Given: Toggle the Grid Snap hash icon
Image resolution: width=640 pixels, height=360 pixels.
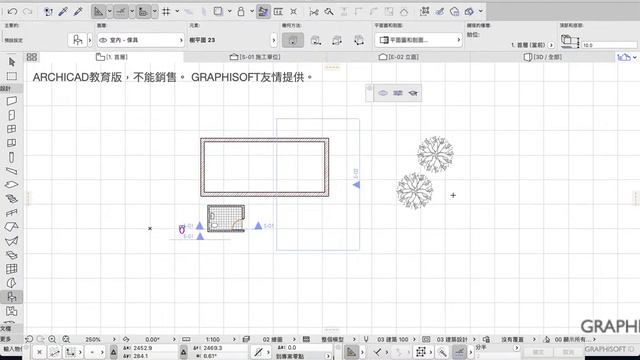Looking at the screenshot, I should (166, 11).
